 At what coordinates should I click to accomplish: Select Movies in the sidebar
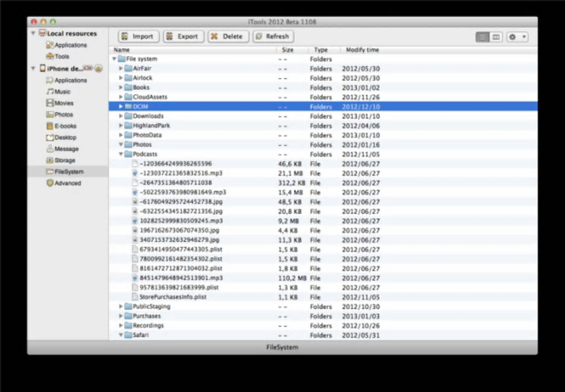[60, 103]
